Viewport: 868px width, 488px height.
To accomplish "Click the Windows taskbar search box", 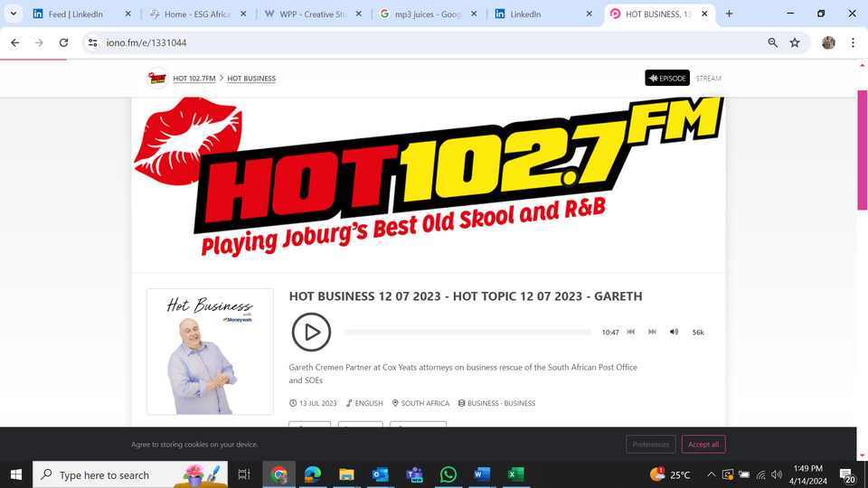I will 130,474.
